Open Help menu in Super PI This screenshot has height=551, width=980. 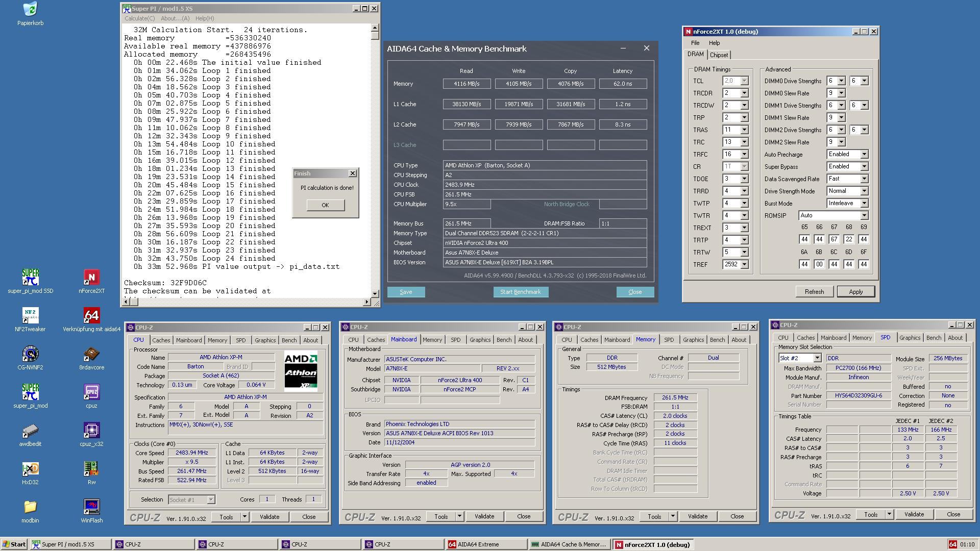coord(205,18)
